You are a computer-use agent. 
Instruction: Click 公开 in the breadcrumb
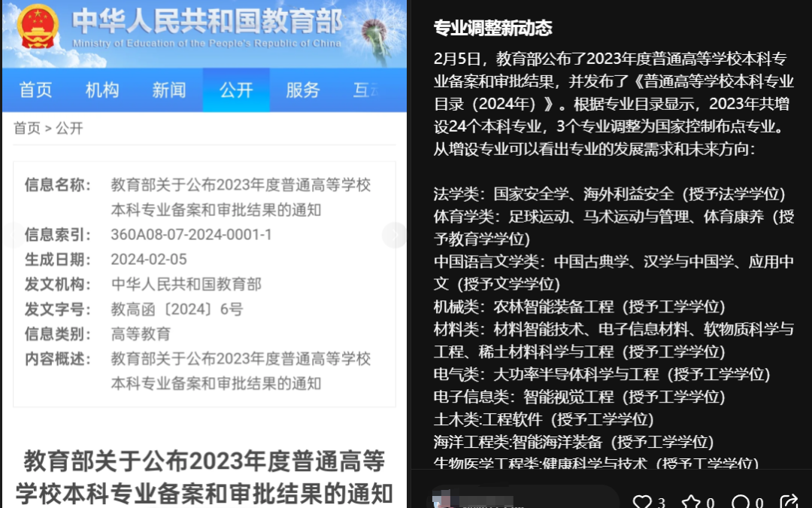(x=69, y=128)
